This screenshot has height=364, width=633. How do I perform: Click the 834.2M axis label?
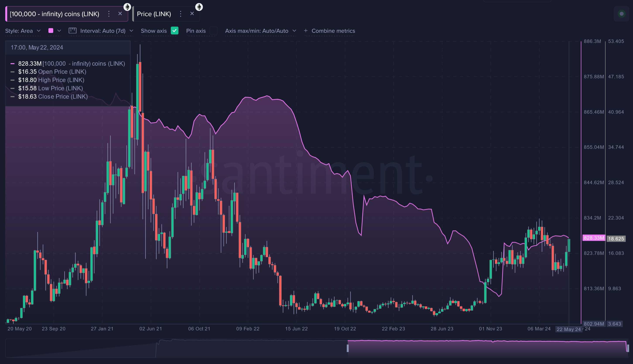(x=592, y=218)
